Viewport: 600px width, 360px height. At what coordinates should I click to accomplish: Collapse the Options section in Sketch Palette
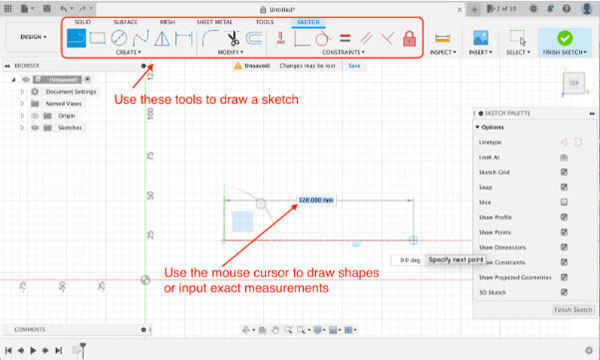pyautogui.click(x=478, y=127)
